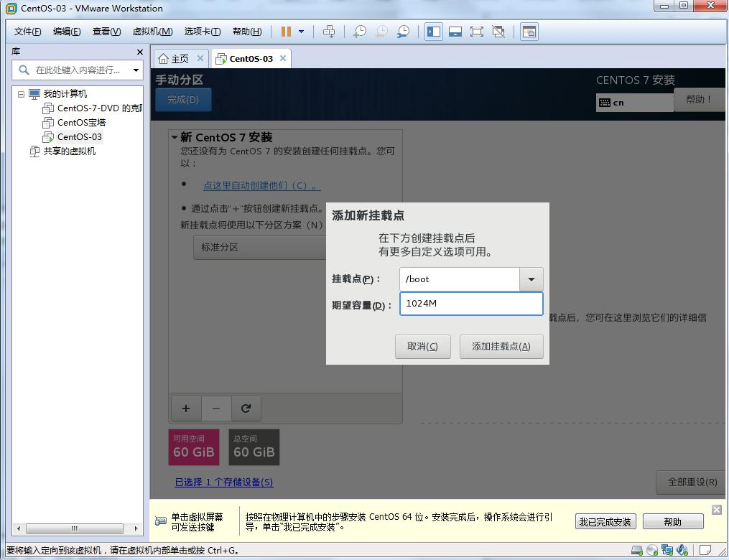
Task: Click the CD/DVD status bar icon
Action: 652,551
